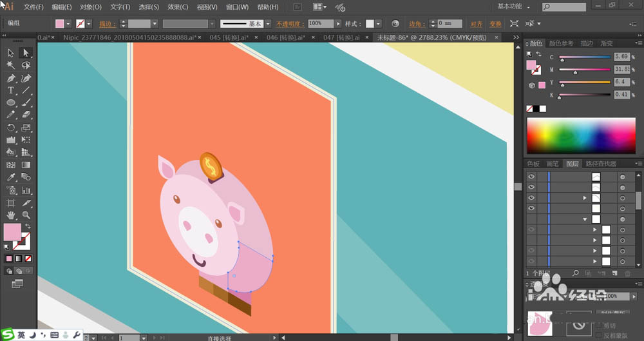Viewport: 644px width, 341px height.
Task: Click the Change Screen Mode icon
Action: point(17,284)
